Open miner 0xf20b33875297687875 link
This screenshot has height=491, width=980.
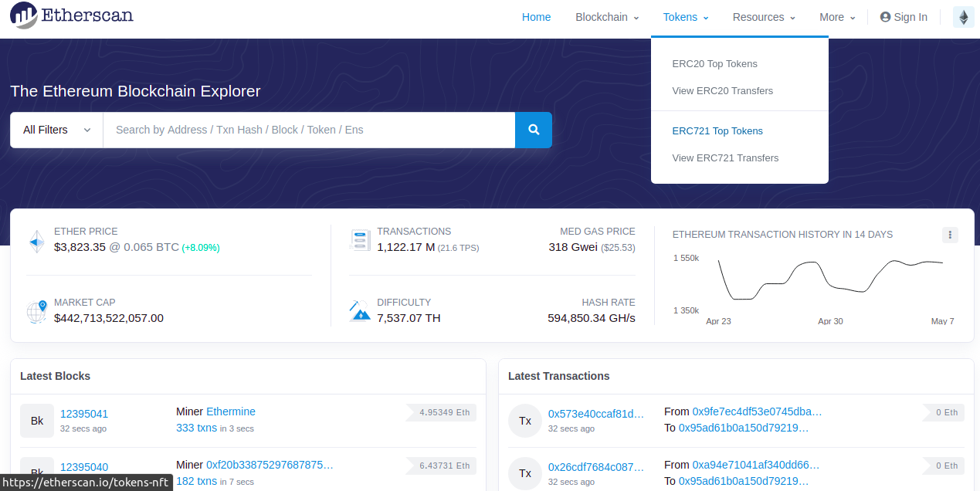pos(270,465)
